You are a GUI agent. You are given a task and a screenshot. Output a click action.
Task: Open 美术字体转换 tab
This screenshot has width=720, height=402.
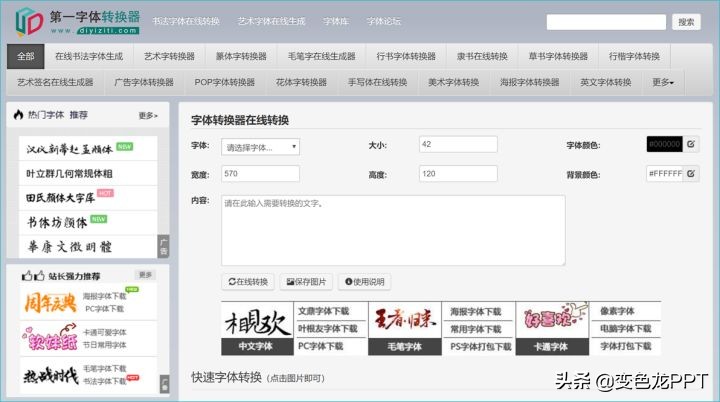pos(453,83)
